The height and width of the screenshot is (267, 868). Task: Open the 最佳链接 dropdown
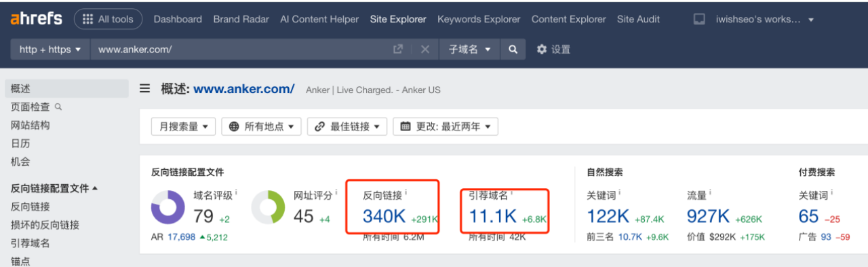pos(347,126)
